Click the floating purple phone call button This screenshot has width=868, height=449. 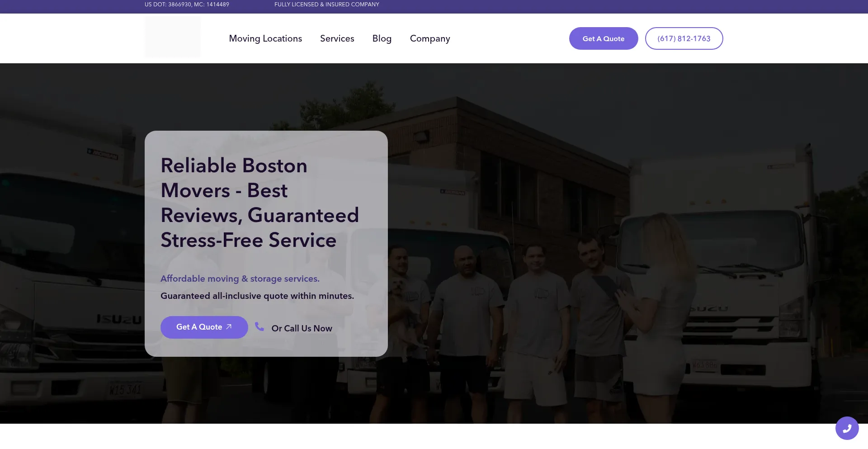click(847, 428)
